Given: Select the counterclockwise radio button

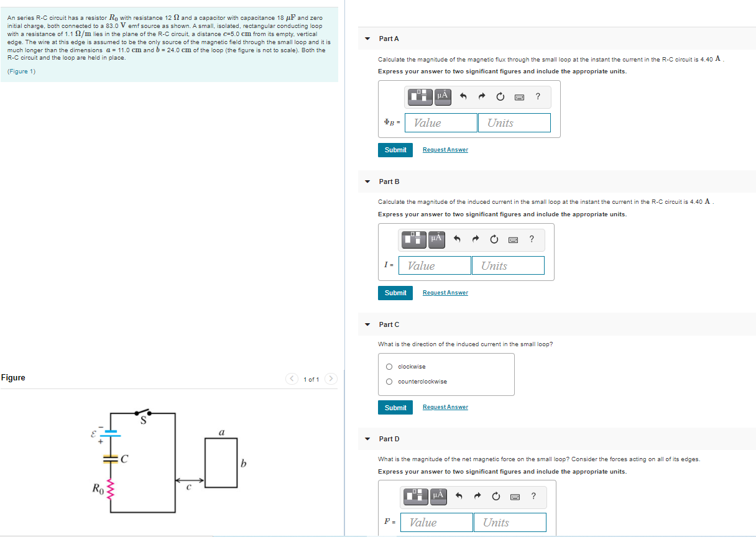Looking at the screenshot, I should 389,382.
